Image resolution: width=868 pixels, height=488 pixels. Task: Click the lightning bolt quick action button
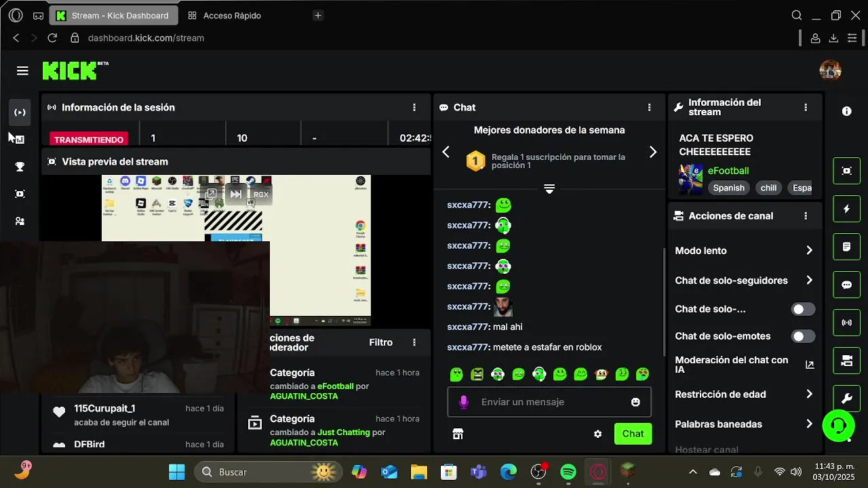pyautogui.click(x=846, y=209)
